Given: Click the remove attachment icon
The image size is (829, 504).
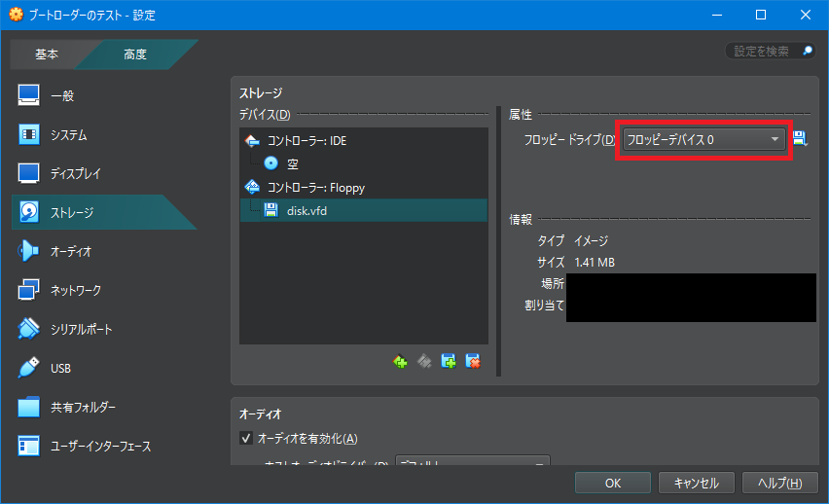Looking at the screenshot, I should [473, 362].
